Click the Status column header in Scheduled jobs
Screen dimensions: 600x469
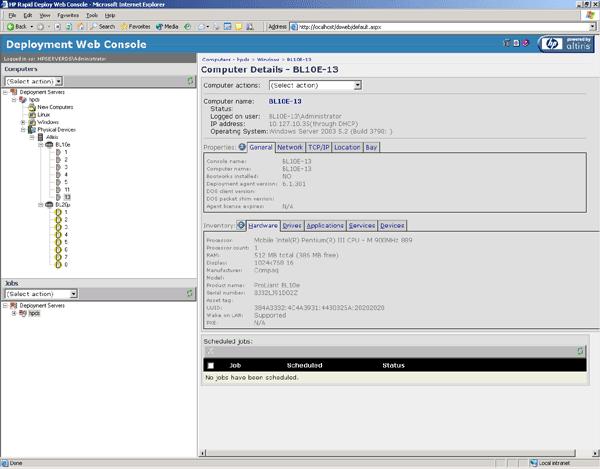(393, 365)
